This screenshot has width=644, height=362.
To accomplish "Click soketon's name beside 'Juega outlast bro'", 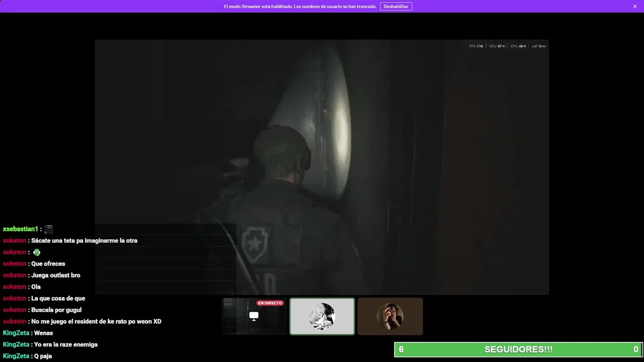I will pos(15,276).
